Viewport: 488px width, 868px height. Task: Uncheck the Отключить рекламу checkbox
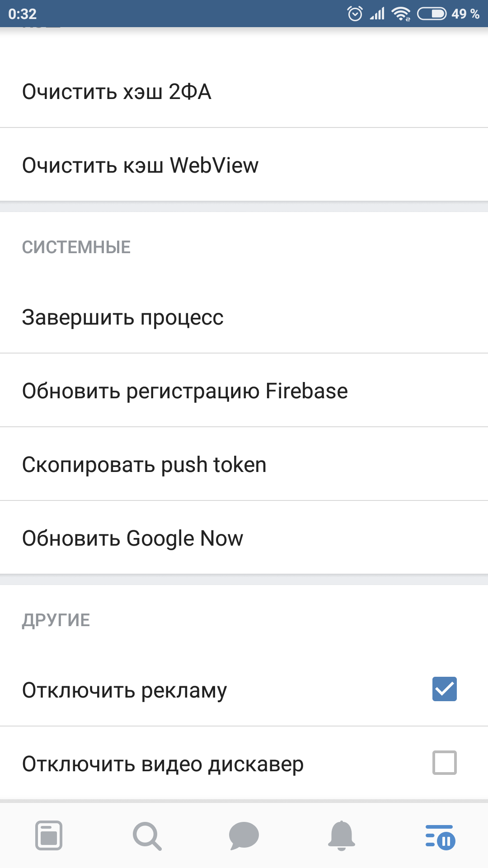click(445, 689)
